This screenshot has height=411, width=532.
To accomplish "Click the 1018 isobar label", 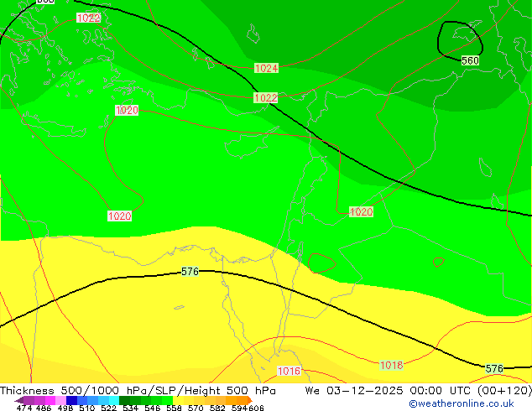I will click(x=391, y=365).
